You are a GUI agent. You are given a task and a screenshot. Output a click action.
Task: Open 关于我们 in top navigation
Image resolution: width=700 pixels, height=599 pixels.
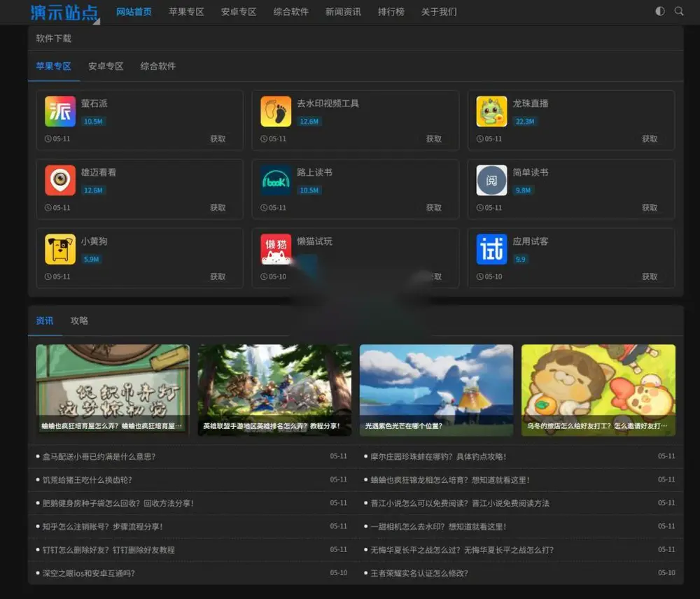point(439,12)
